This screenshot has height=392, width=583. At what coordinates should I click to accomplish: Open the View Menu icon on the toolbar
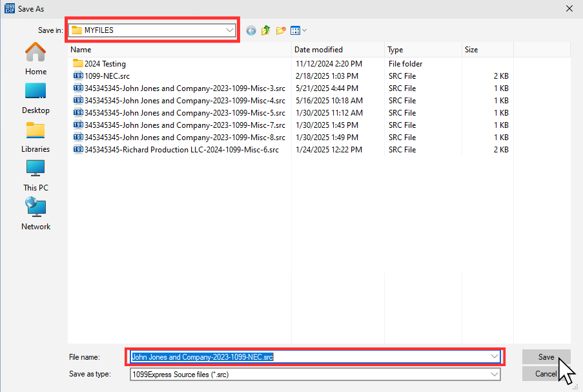coord(294,30)
